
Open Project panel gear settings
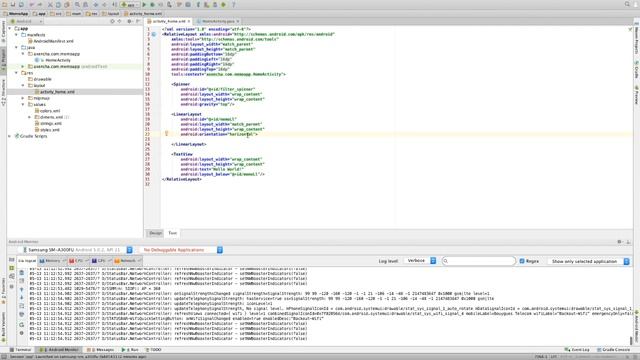pos(129,21)
